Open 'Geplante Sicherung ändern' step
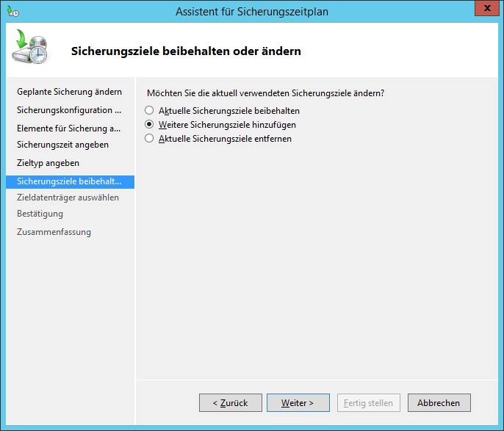The image size is (504, 431). 69,92
